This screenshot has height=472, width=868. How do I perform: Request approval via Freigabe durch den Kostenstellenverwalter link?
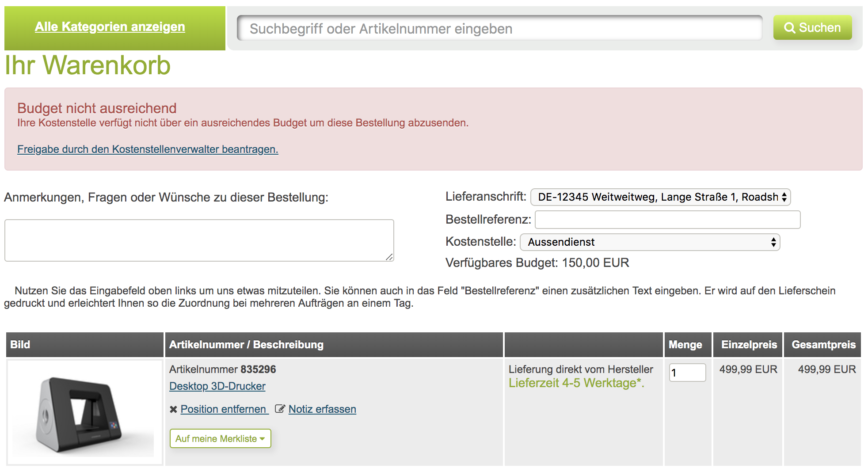[x=147, y=149]
